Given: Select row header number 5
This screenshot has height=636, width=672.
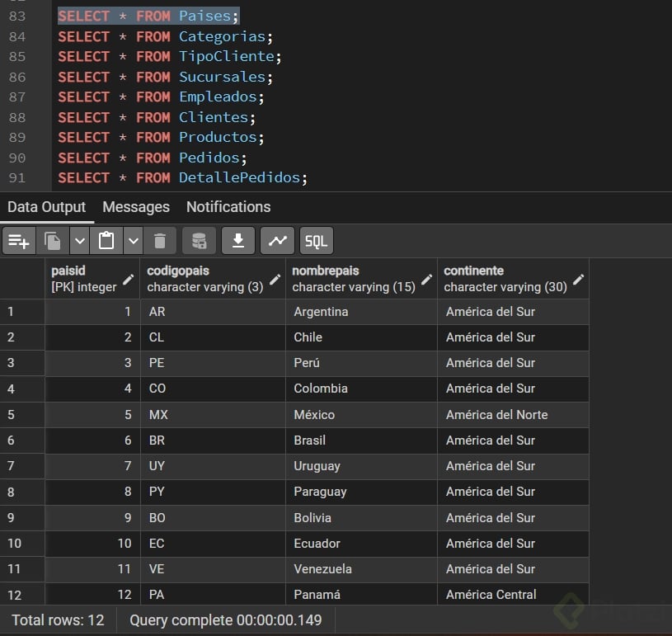Looking at the screenshot, I should pyautogui.click(x=22, y=415).
